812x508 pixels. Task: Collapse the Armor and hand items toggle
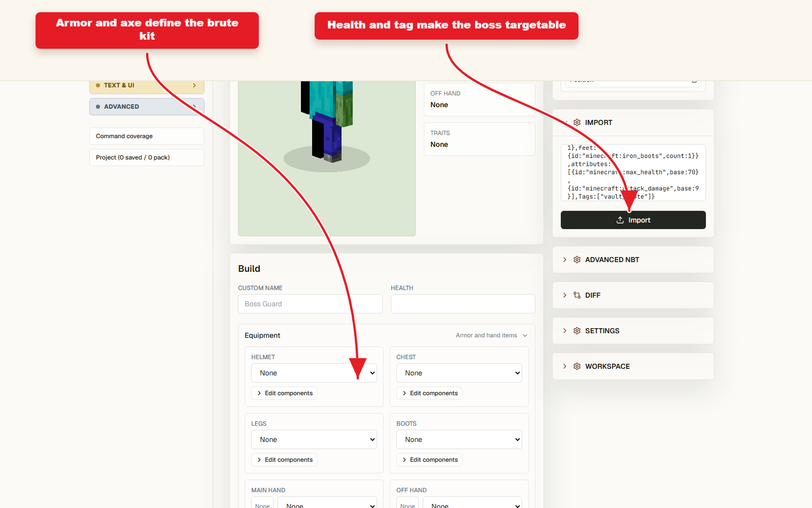[492, 335]
